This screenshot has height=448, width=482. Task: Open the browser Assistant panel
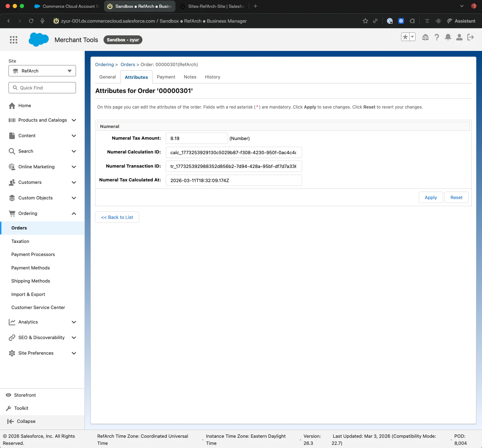coord(461,21)
